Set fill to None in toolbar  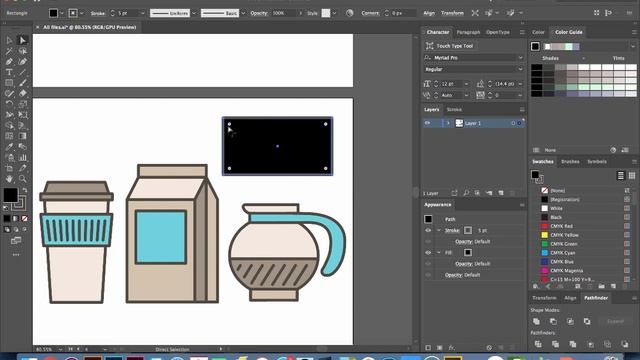pyautogui.click(x=24, y=219)
